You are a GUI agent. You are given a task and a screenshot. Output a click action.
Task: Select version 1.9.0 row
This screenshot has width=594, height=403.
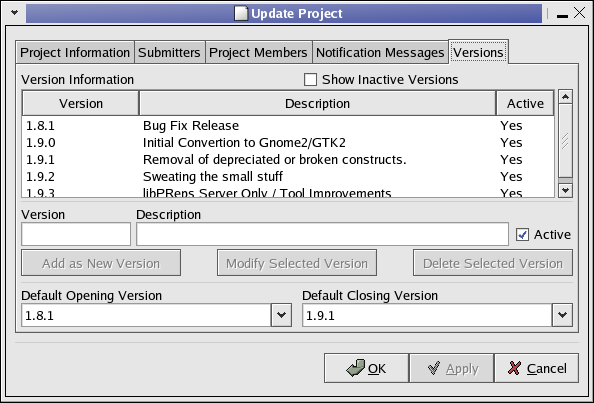(288, 142)
